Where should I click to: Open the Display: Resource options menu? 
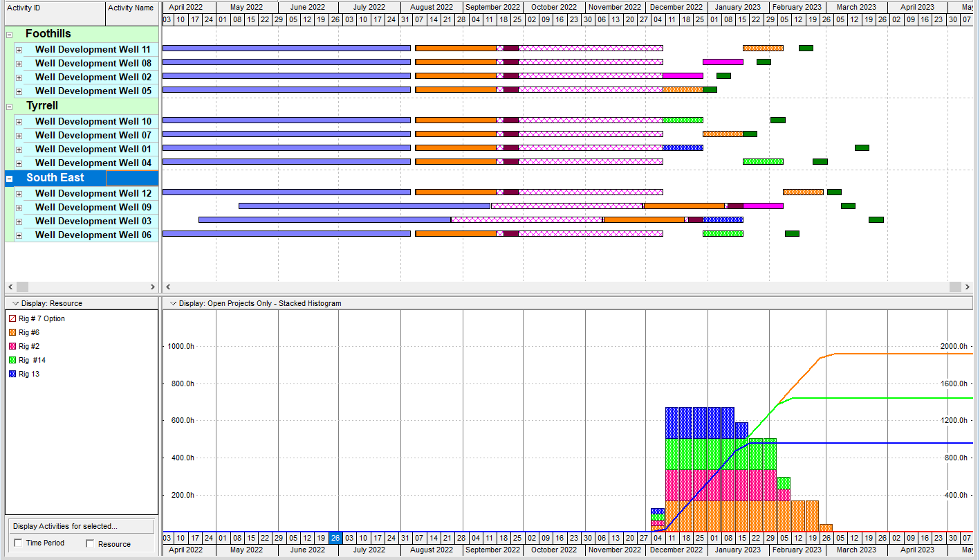click(15, 303)
